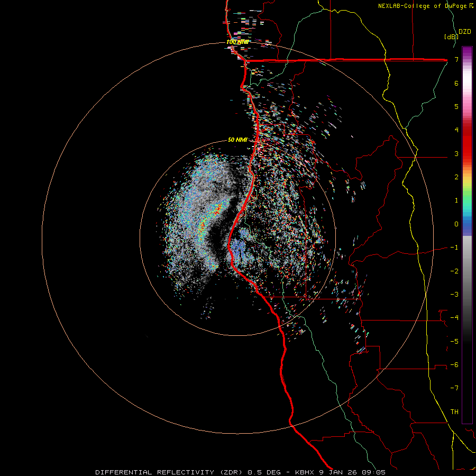
Task: Click the [dB] unit label
Action: 451,36
